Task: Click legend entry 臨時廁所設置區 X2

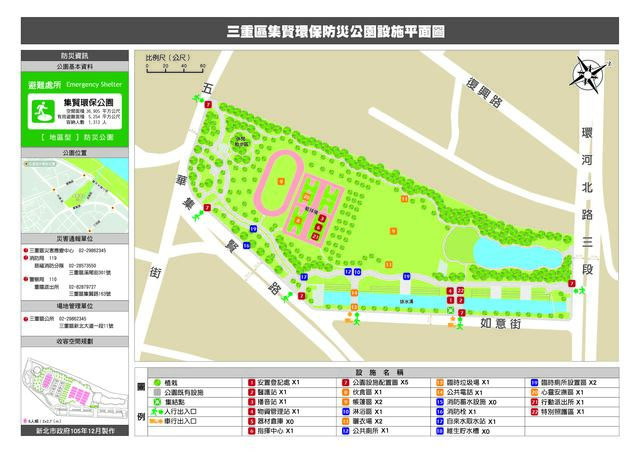Action: tap(564, 383)
